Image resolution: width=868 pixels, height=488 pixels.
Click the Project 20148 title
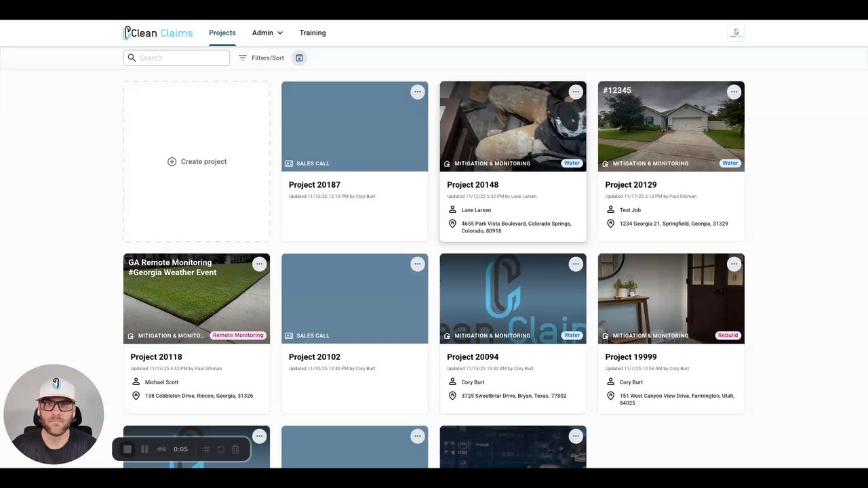click(473, 185)
